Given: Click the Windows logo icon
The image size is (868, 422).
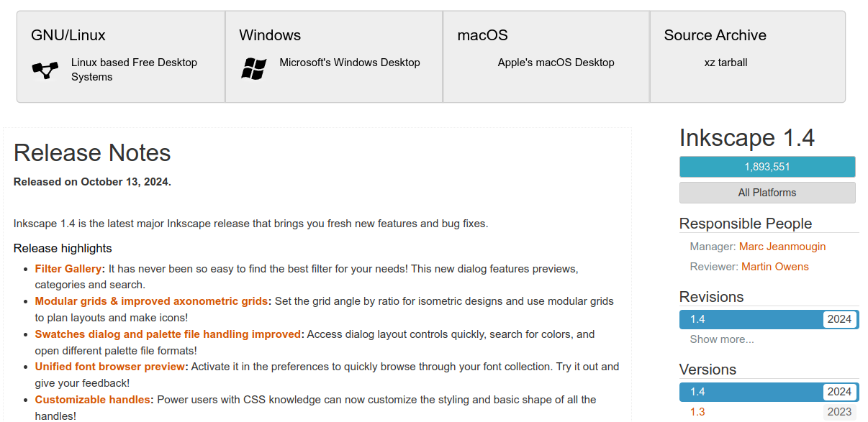Looking at the screenshot, I should 253,69.
